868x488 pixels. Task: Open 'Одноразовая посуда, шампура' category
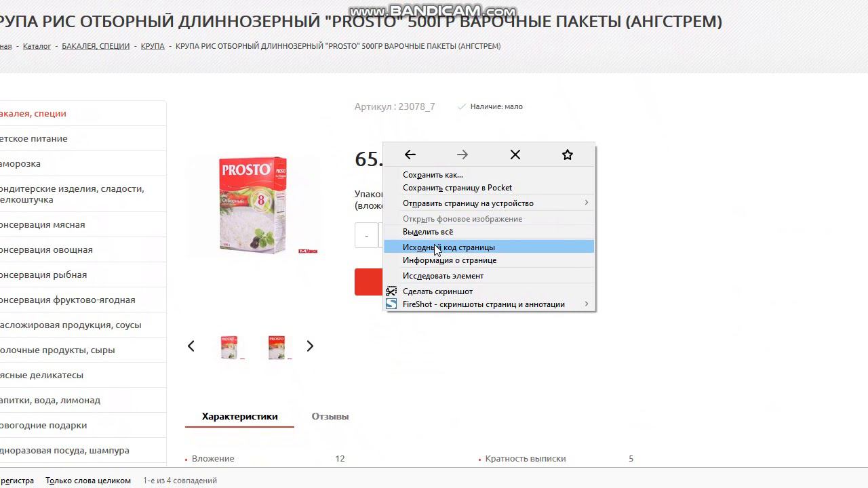(x=83, y=450)
